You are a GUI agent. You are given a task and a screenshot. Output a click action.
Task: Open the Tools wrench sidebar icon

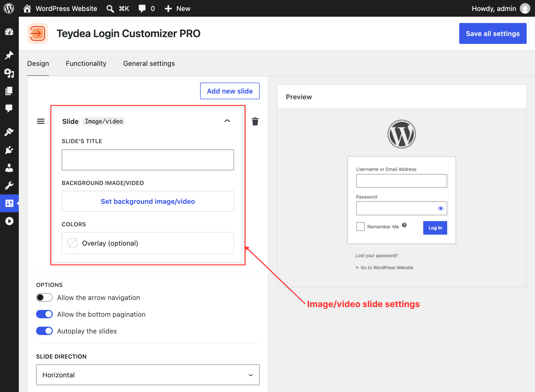pyautogui.click(x=9, y=186)
